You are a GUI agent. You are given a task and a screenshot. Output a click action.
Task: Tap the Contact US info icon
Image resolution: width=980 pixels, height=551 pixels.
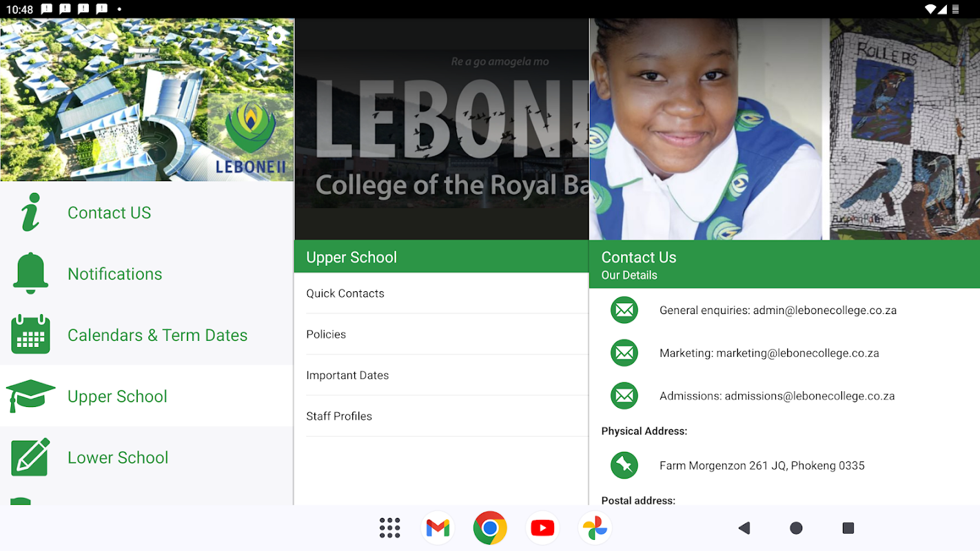tap(30, 212)
